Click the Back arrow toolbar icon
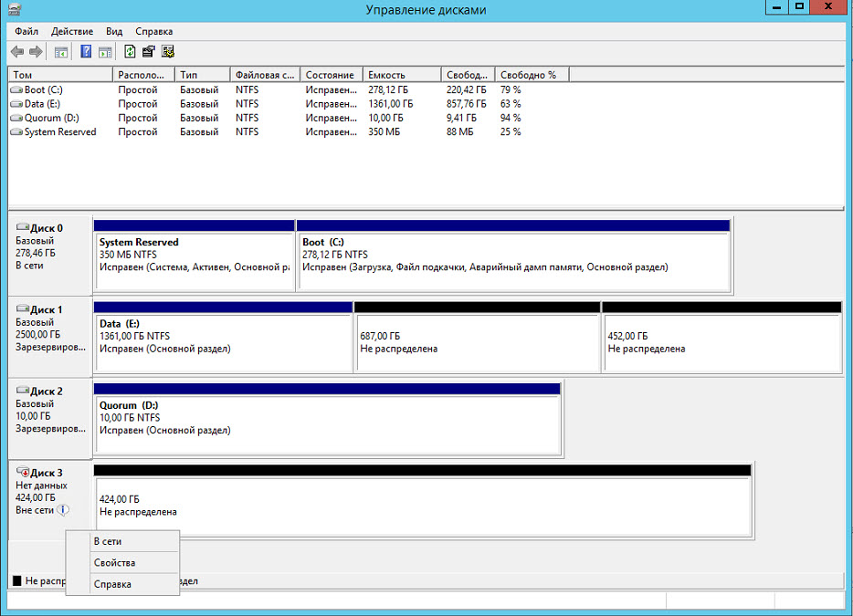This screenshot has height=616, width=853. click(17, 52)
